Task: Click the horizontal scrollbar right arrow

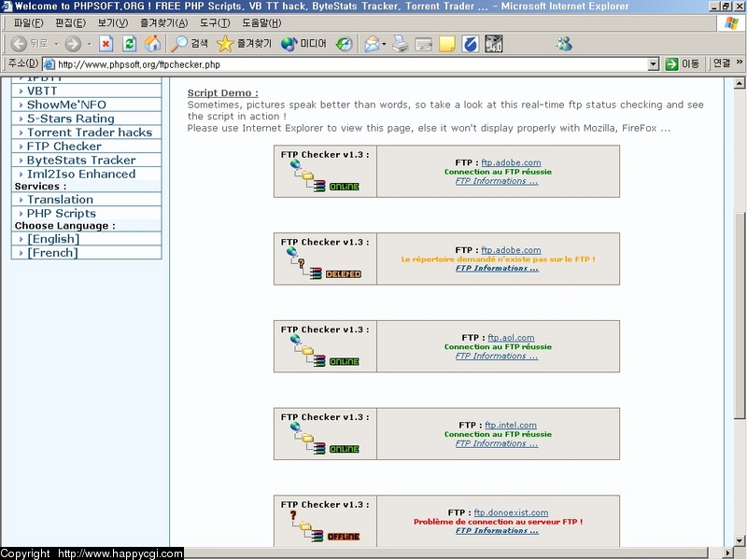Action: 728,553
